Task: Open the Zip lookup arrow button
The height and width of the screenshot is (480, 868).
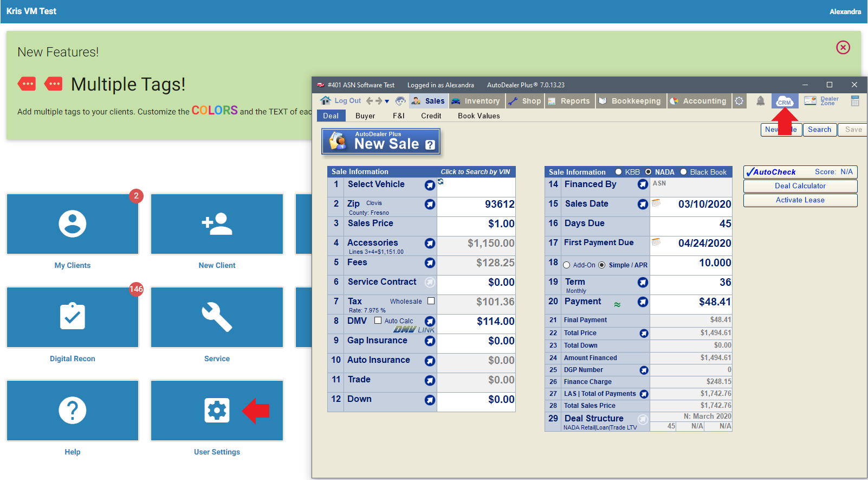Action: coord(430,204)
